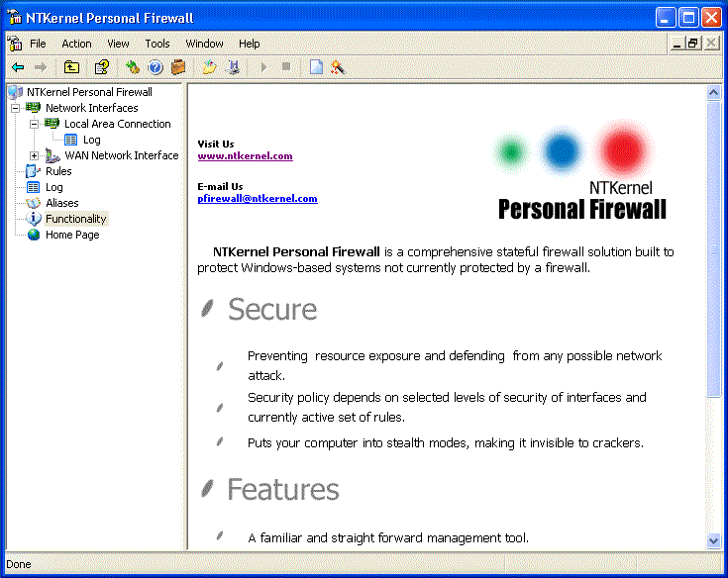This screenshot has height=578, width=728.
Task: Expand the WAN Network Interface node
Action: (x=35, y=155)
